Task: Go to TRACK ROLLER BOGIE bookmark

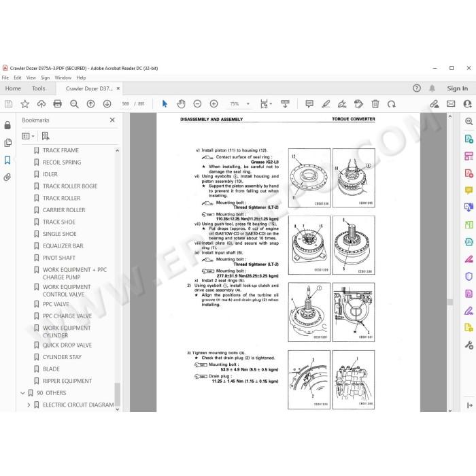Action: coord(70,186)
